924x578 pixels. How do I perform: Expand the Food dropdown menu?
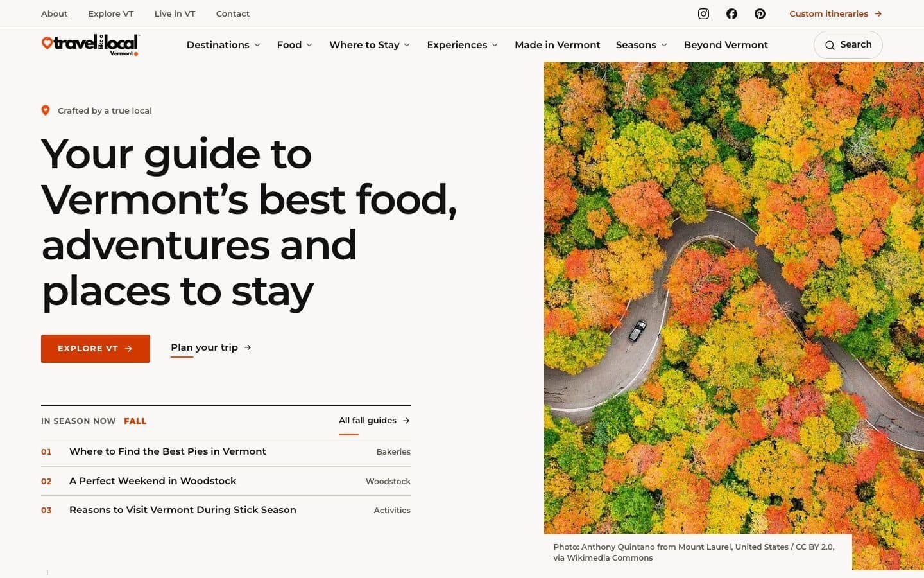[295, 45]
